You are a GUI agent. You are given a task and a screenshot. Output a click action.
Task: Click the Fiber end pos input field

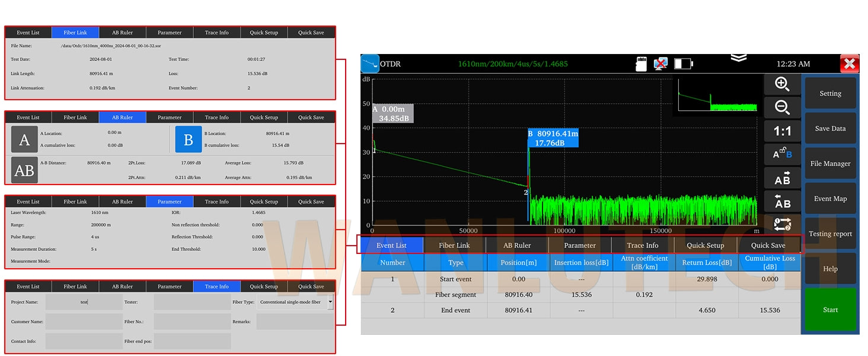tap(192, 341)
